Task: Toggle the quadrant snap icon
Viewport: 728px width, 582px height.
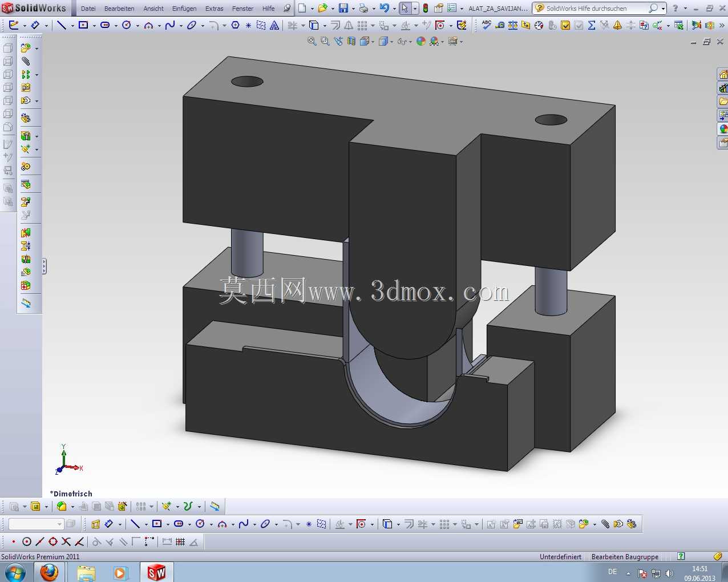Action: (52, 541)
